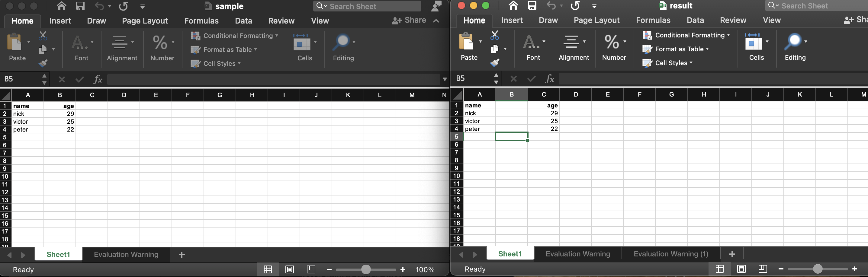The width and height of the screenshot is (868, 277).
Task: Open the Name Box dropdown arrow
Action: (x=44, y=82)
